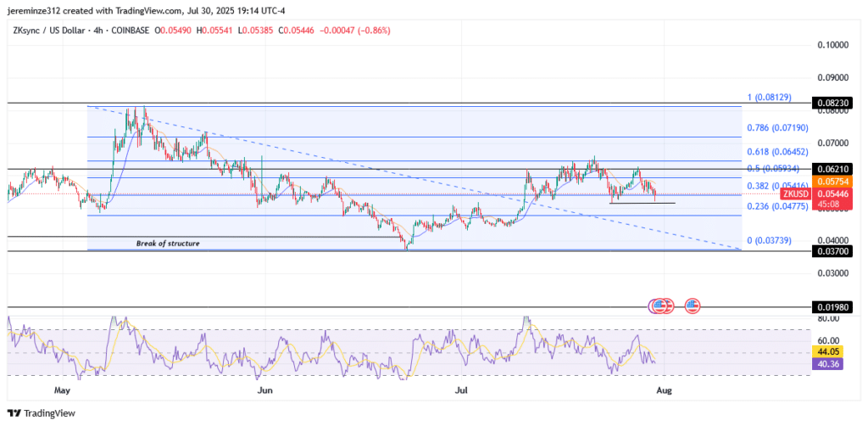Click the red 0.05446 current price label
This screenshot has width=868, height=426.
pos(832,193)
